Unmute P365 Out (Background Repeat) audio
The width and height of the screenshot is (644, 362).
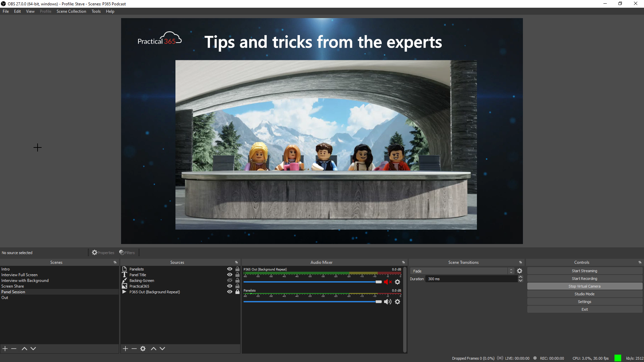tap(387, 282)
